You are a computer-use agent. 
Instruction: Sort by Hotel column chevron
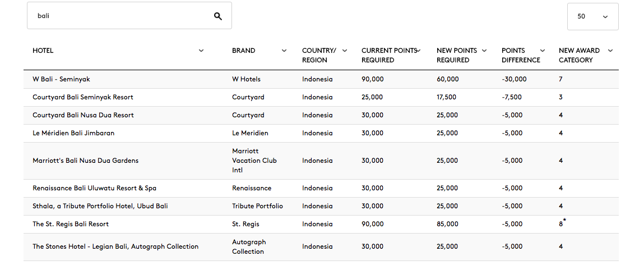(x=201, y=51)
